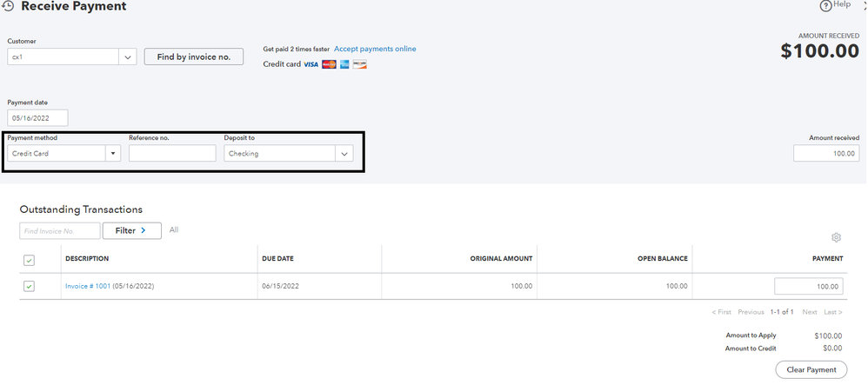Click the Visa card logo

(x=311, y=64)
